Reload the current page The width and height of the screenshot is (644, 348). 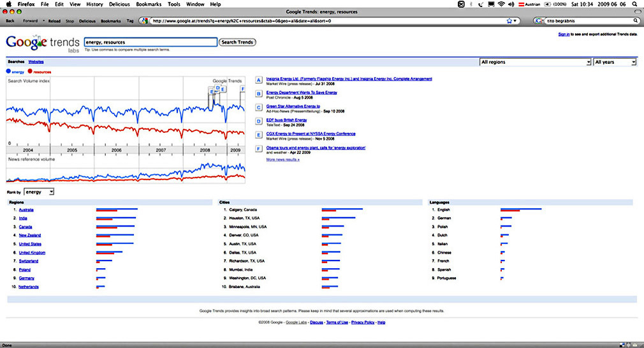tap(54, 21)
